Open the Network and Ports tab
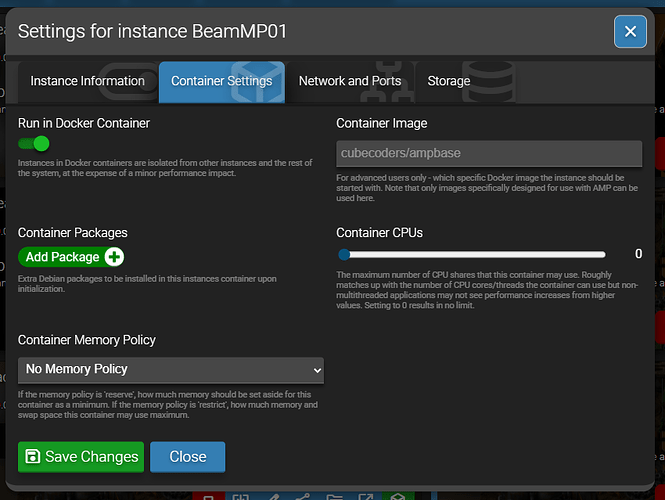Screen dimensions: 665x500 click(x=350, y=81)
